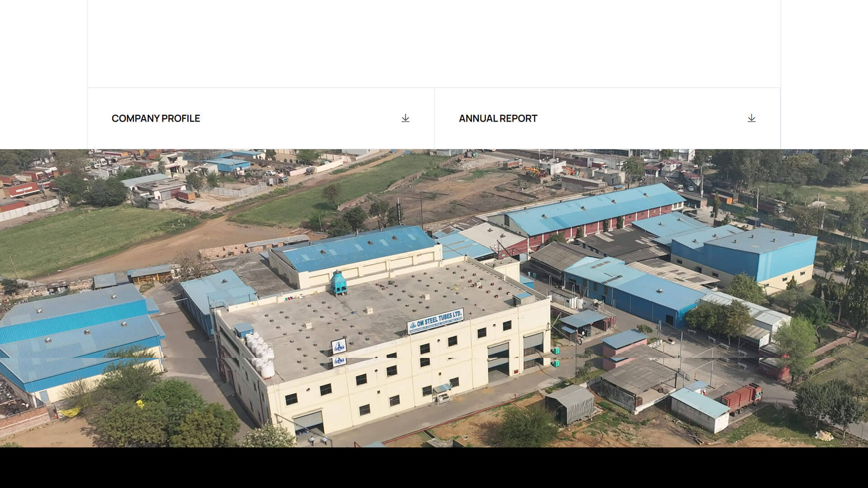Viewport: 868px width, 488px height.
Task: Open the COMPANY PROFILE link text
Action: 156,118
